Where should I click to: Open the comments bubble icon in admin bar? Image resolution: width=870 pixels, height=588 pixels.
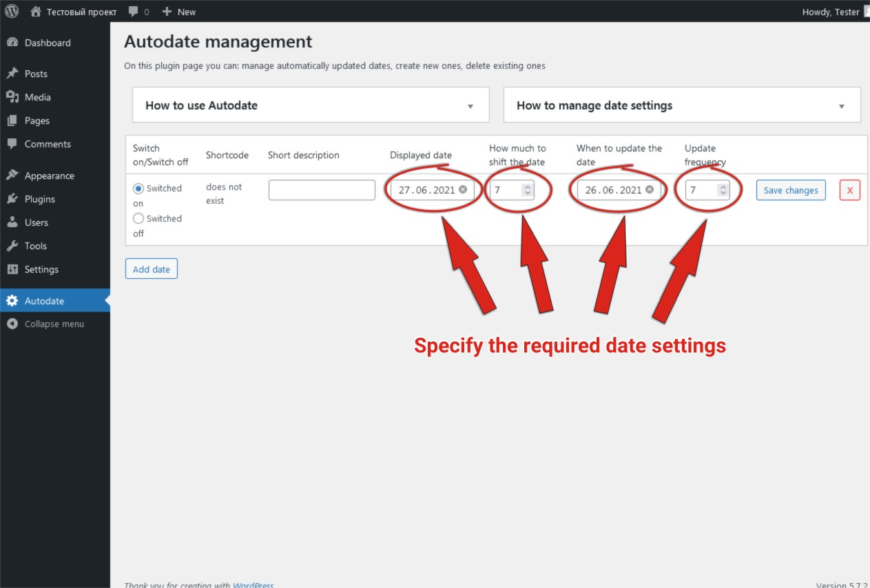[134, 12]
